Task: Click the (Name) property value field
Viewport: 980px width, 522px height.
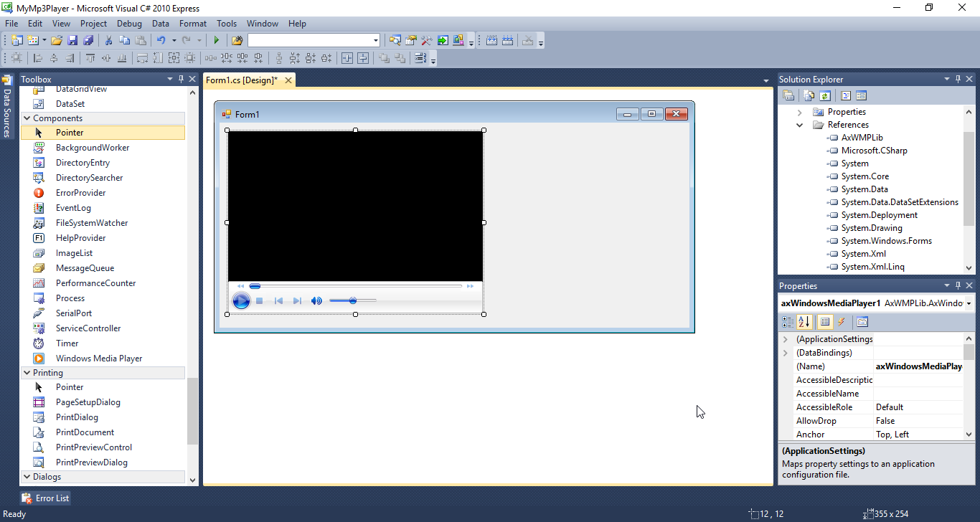Action: (x=919, y=366)
